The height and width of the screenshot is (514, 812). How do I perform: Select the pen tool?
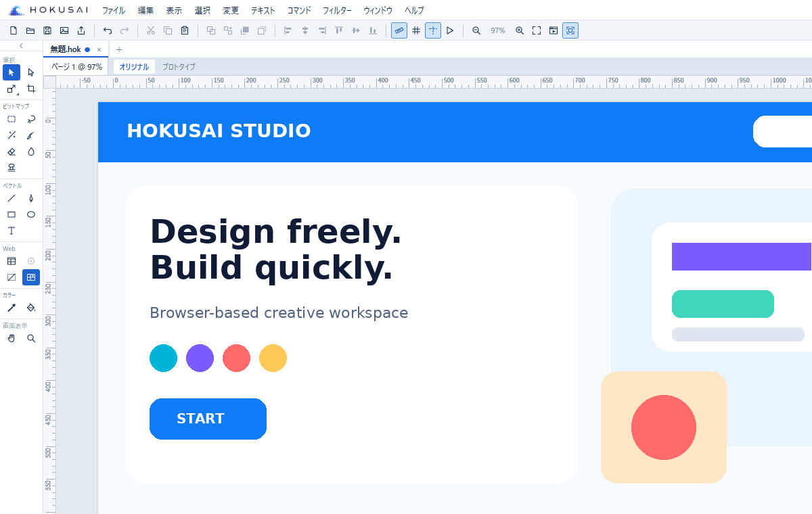pyautogui.click(x=31, y=198)
